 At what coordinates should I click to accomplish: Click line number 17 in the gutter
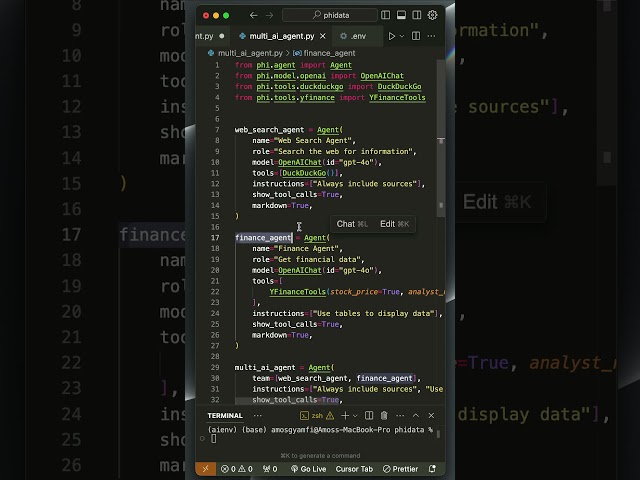pyautogui.click(x=215, y=238)
